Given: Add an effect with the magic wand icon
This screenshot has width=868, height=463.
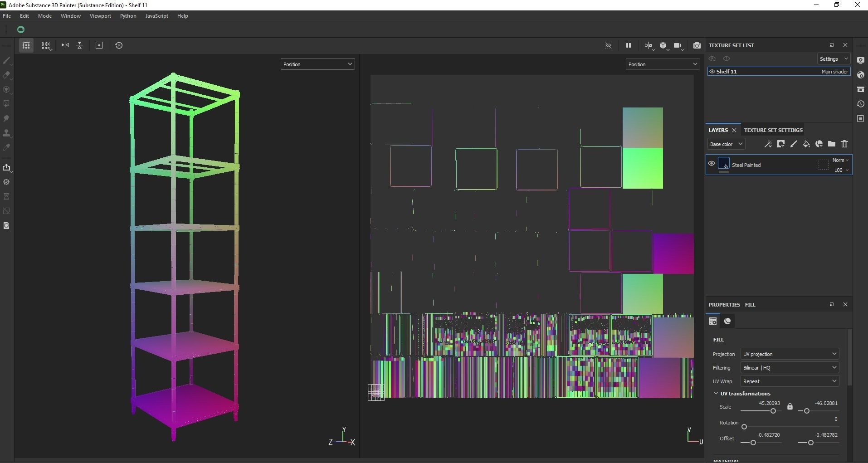Looking at the screenshot, I should [768, 144].
